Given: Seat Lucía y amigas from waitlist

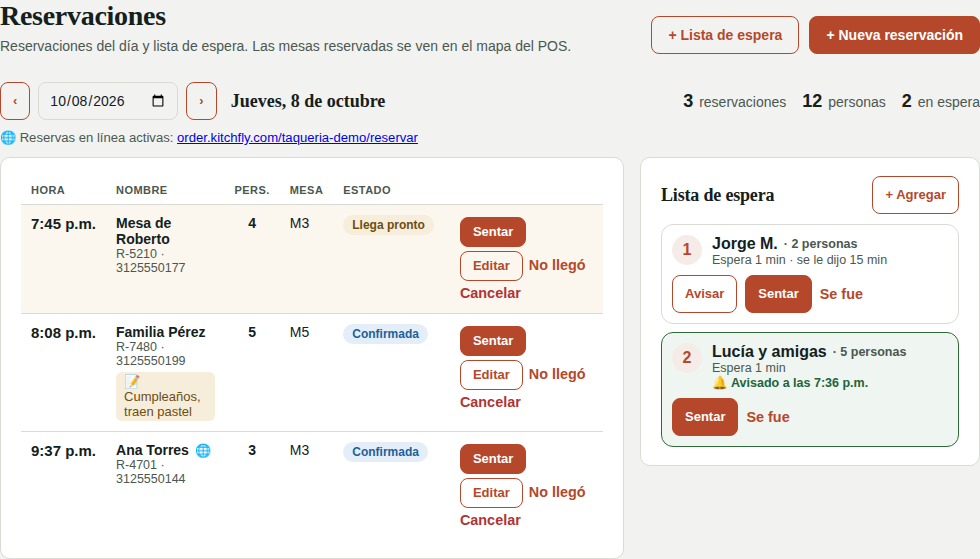Looking at the screenshot, I should tap(705, 417).
